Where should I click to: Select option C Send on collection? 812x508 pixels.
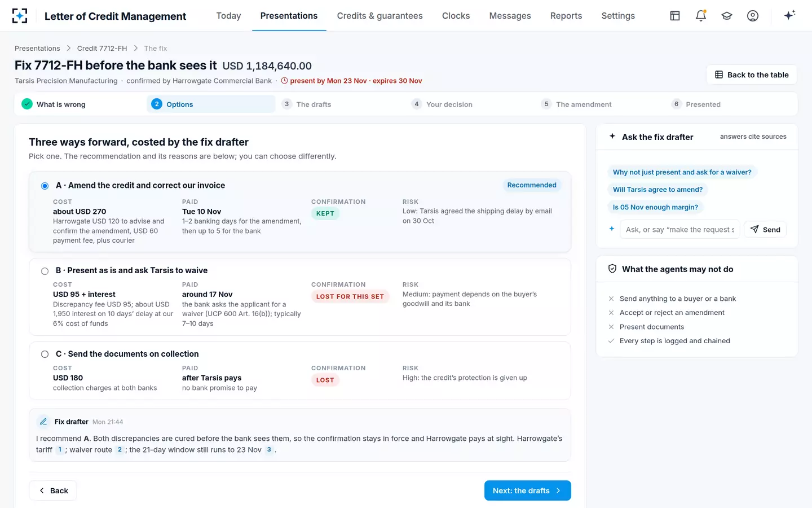click(45, 354)
